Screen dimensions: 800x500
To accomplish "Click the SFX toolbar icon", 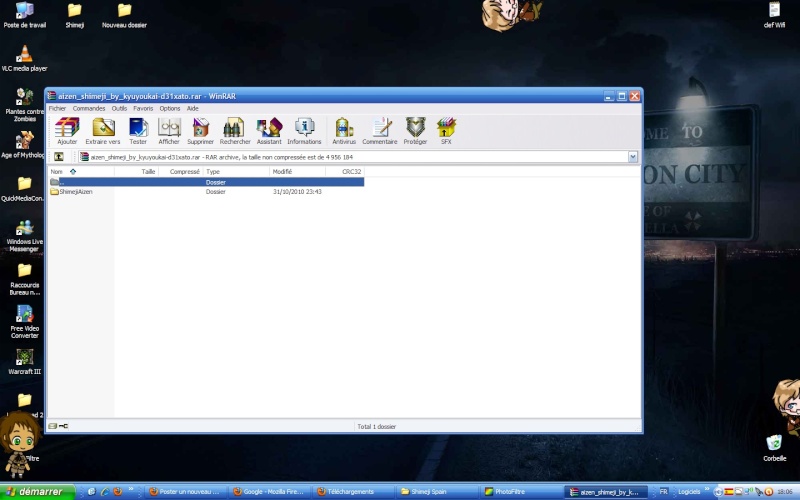I will [x=446, y=131].
